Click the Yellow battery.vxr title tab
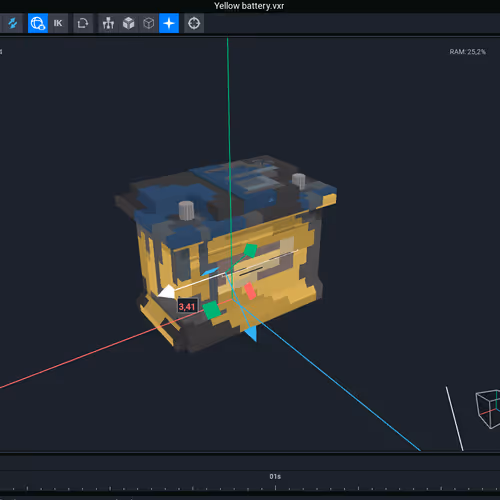The image size is (500, 500). click(249, 6)
